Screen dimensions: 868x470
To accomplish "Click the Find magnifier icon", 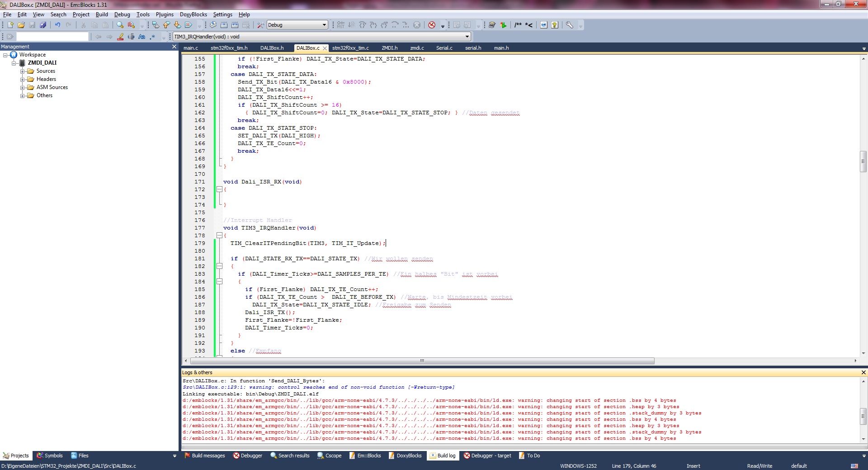I will click(120, 25).
